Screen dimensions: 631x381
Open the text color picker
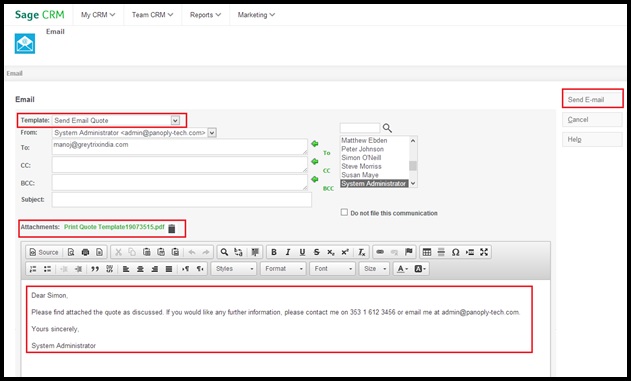click(402, 269)
